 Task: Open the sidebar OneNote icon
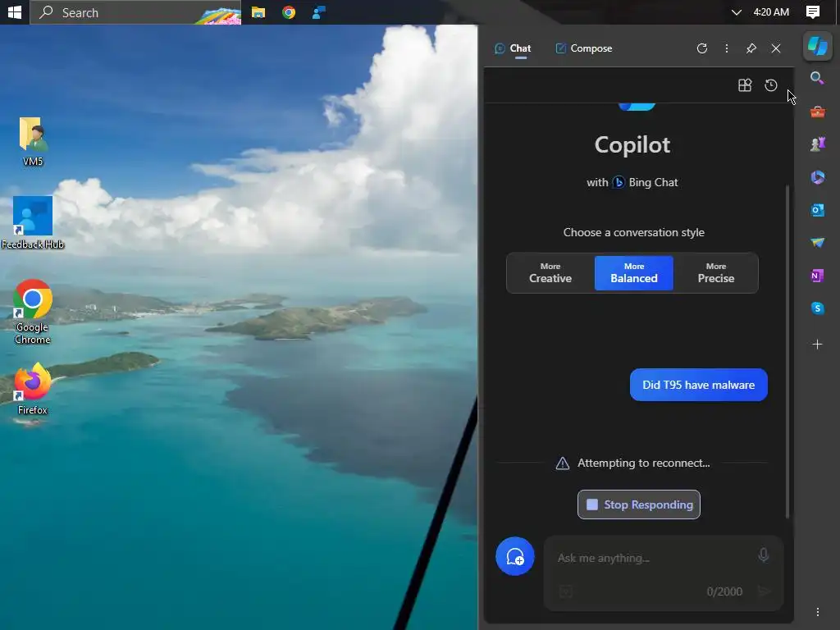click(x=818, y=276)
